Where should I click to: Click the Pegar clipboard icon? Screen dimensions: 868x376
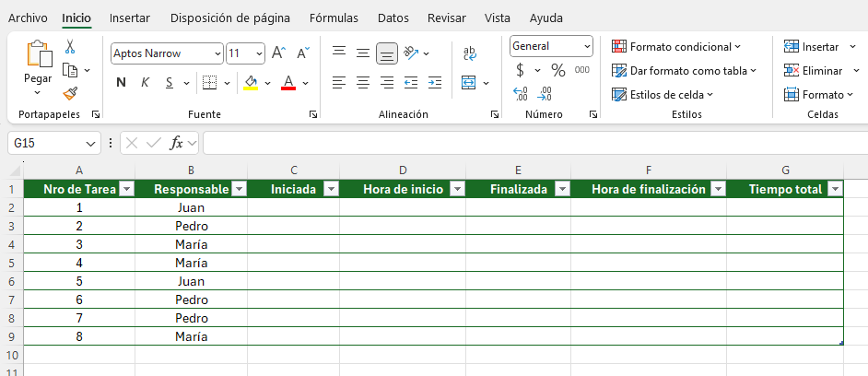[38, 53]
